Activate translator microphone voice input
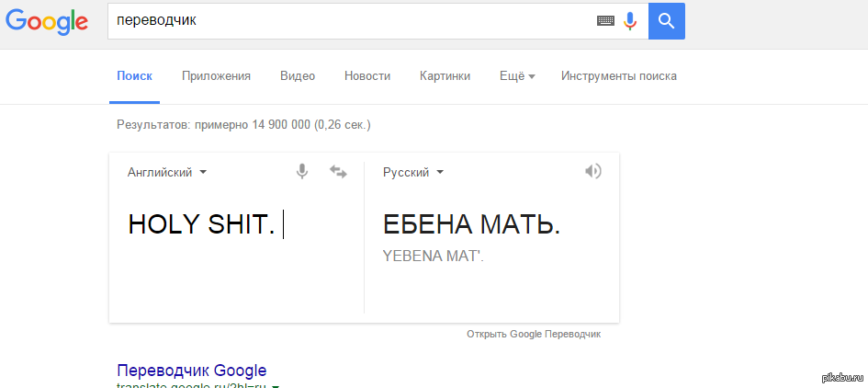Image resolution: width=868 pixels, height=388 pixels. 302,171
